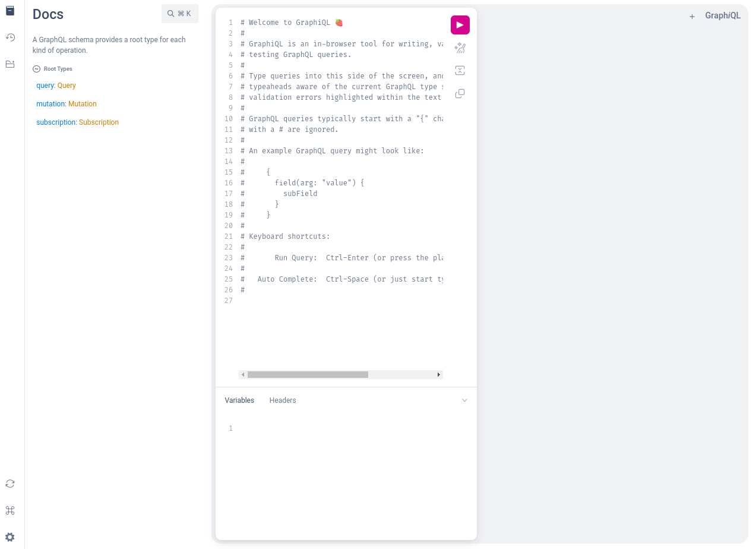Click the 'Auto Complete: Ctrl-Space' comment line
Screen dimensions: 756x549
pyautogui.click(x=341, y=279)
